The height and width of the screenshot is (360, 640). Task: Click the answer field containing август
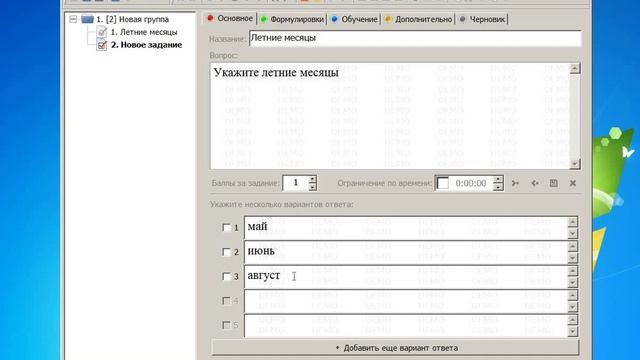coord(406,276)
